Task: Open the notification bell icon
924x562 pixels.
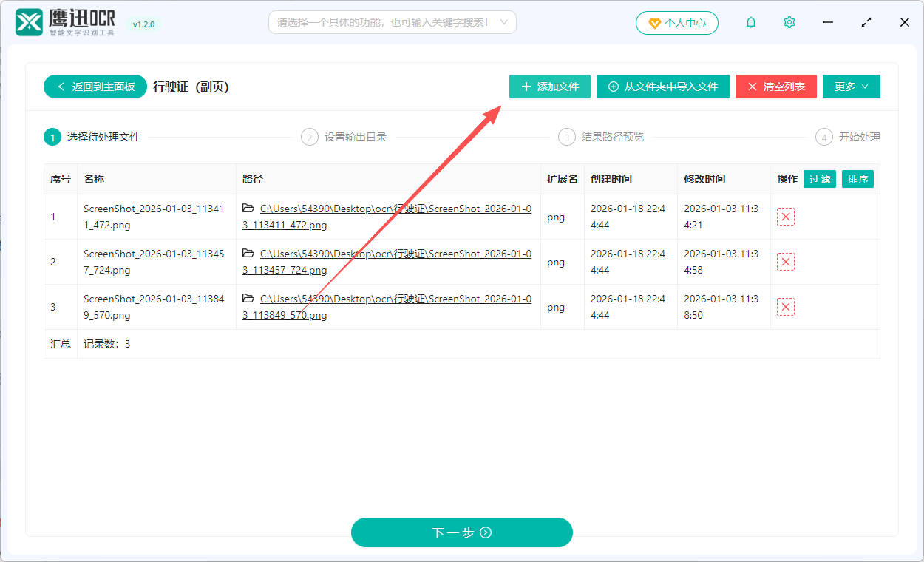Action: [750, 22]
